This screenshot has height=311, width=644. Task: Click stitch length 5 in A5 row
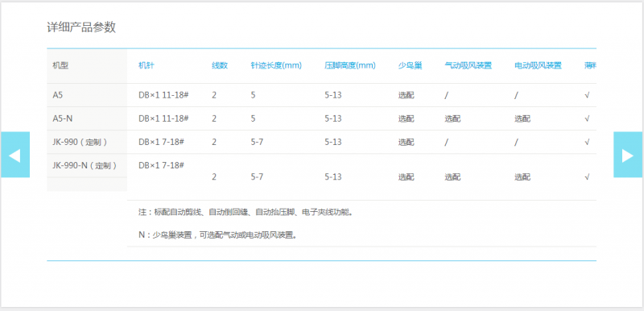253,95
